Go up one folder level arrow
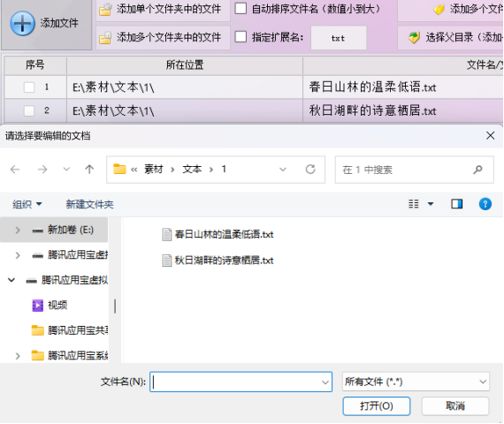Screen dimensions: 504x424 click(x=89, y=170)
